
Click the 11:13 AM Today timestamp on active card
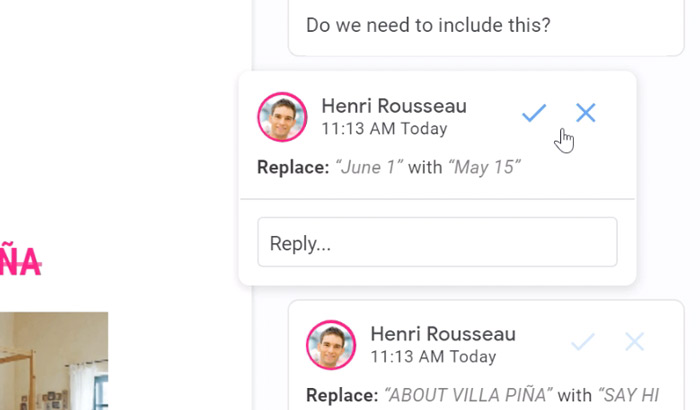[384, 129]
